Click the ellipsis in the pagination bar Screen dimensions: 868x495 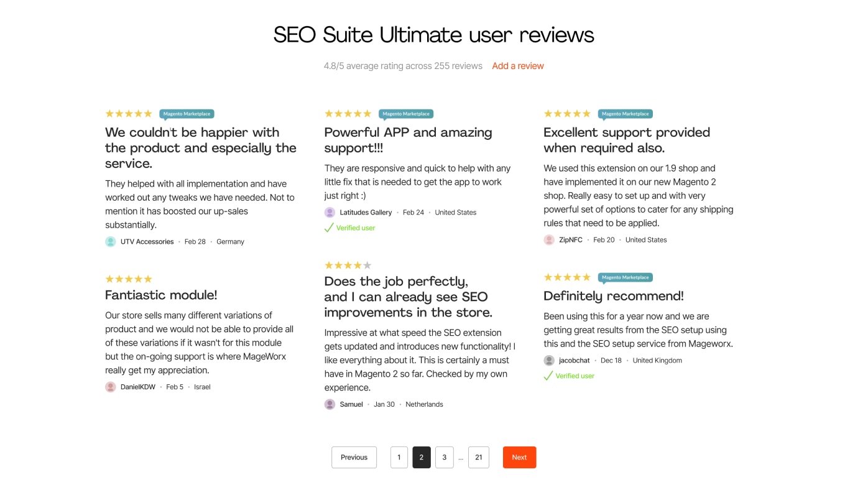tap(461, 456)
